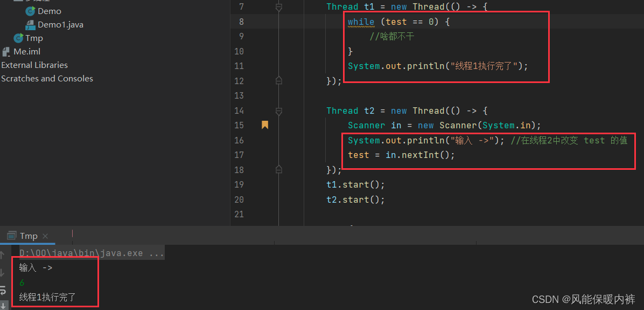Click the Down the Stack Trace arrow
Screen dimensions: 644x310
(x=3, y=273)
